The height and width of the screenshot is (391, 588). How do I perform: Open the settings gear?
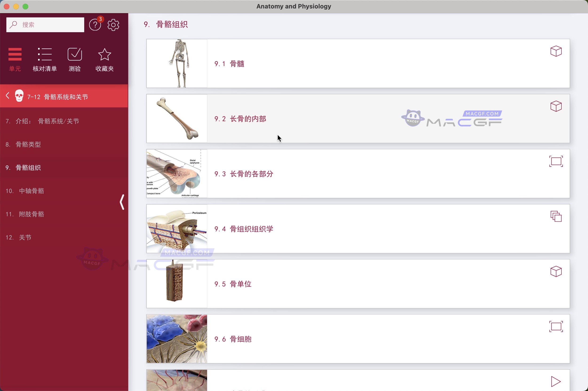coord(113,24)
